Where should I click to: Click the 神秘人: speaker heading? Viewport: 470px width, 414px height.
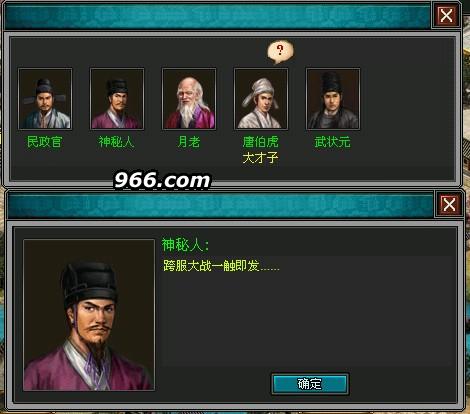(185, 245)
